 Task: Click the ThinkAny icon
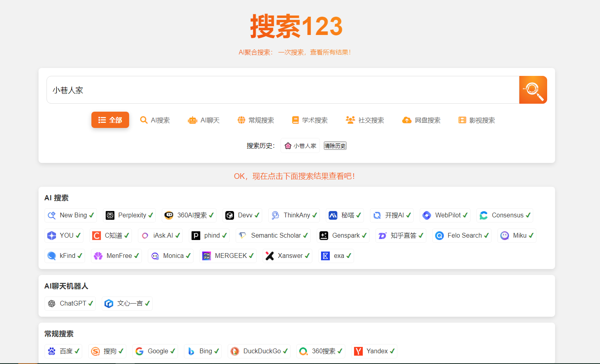pos(275,215)
